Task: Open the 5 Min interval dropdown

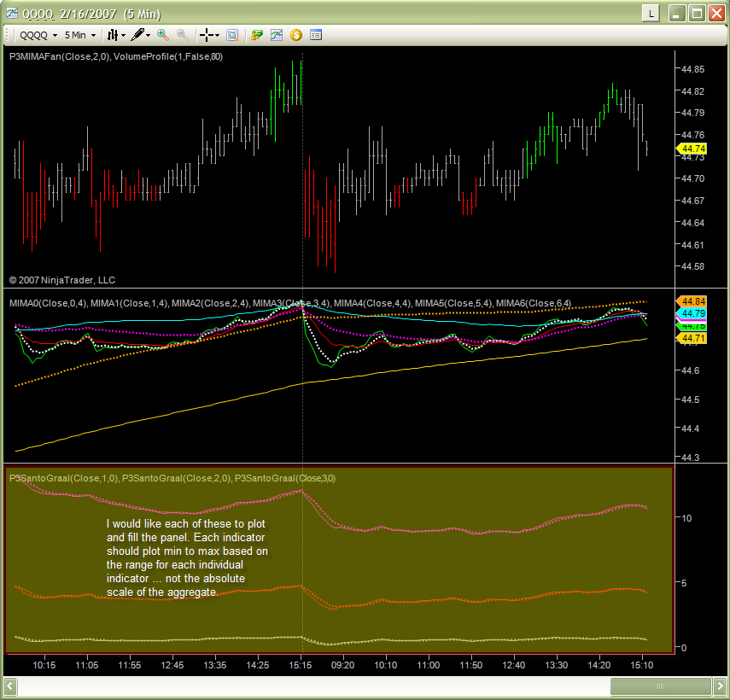Action: (x=80, y=35)
